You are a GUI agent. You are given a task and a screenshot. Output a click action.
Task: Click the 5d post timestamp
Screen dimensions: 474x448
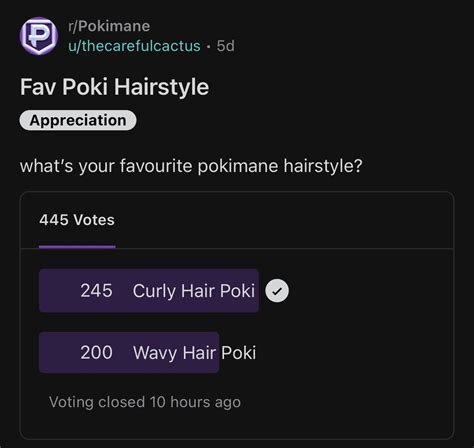pos(226,46)
